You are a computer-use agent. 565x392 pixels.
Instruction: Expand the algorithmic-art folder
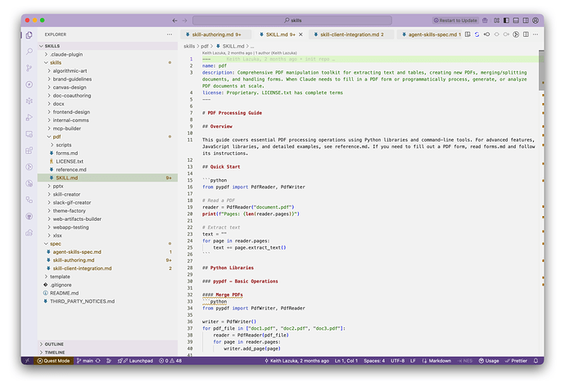click(68, 70)
